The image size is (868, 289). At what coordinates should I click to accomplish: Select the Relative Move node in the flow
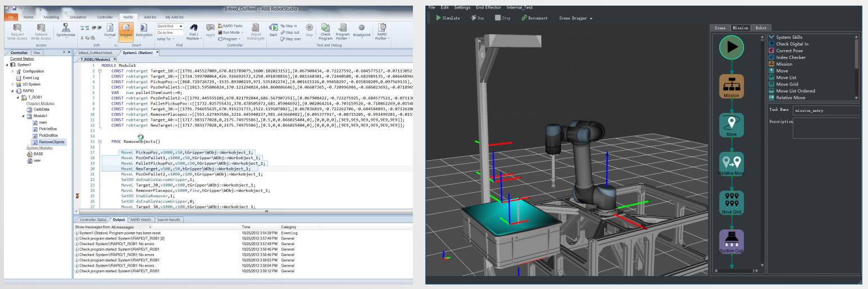(x=731, y=163)
